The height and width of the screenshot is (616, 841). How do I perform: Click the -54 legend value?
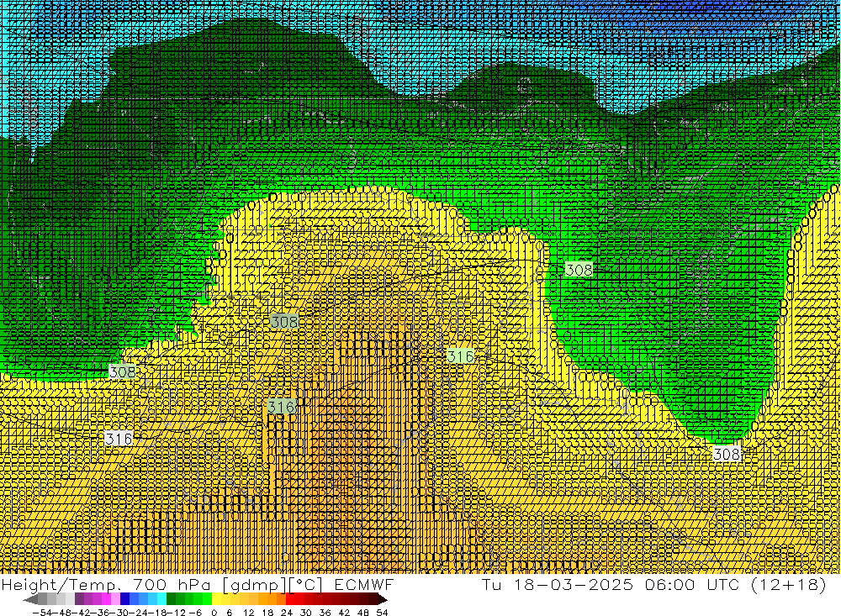pyautogui.click(x=42, y=613)
